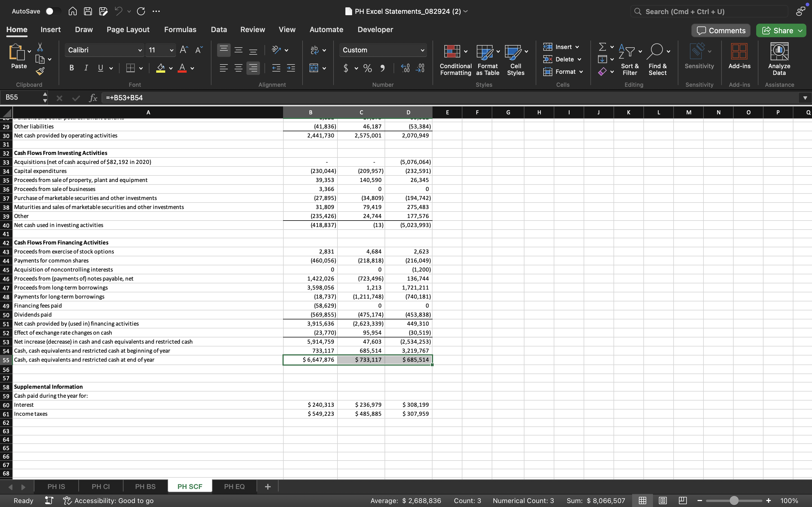Toggle the AutoSave switch
Screen dimensions: 812x507
point(53,11)
